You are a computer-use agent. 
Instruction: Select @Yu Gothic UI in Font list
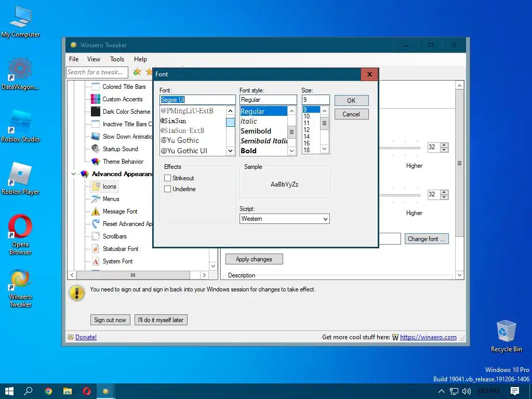point(193,151)
